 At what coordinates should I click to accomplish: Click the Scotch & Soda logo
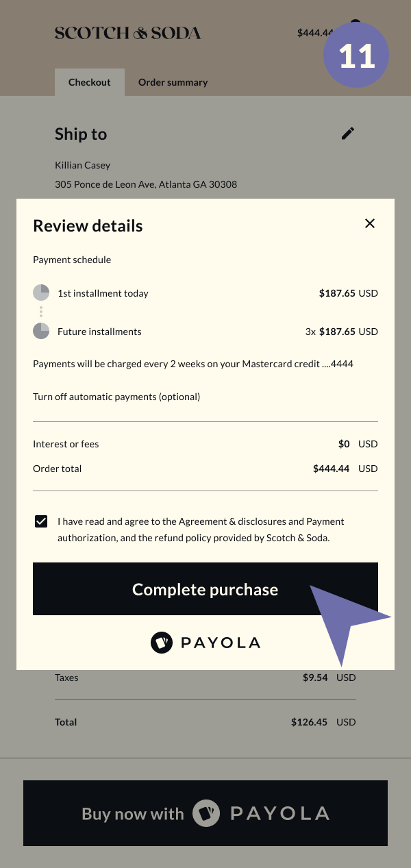point(127,33)
